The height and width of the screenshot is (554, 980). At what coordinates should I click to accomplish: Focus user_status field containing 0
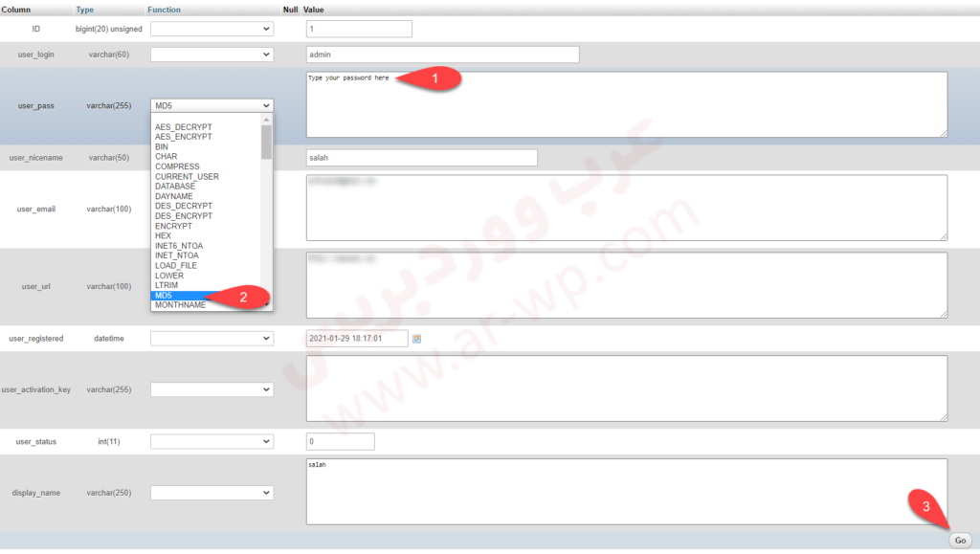click(x=341, y=442)
